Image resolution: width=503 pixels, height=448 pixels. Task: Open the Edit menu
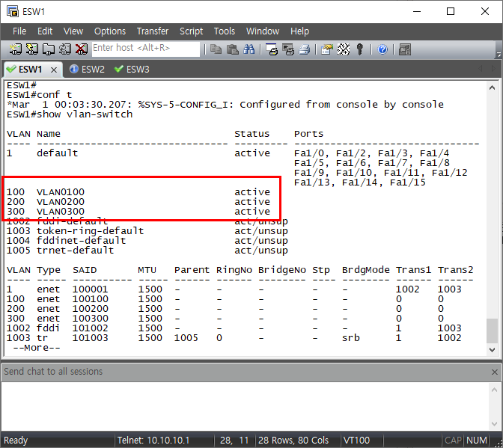(45, 31)
